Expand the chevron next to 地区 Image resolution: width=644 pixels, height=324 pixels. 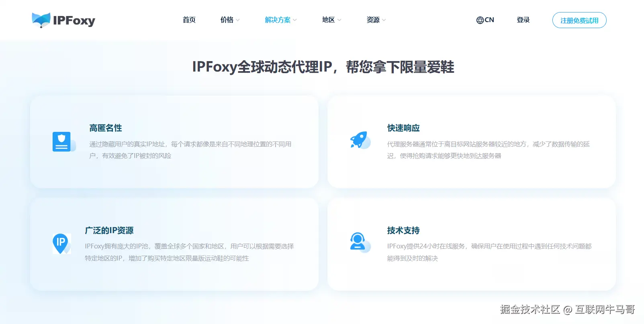[x=339, y=20]
